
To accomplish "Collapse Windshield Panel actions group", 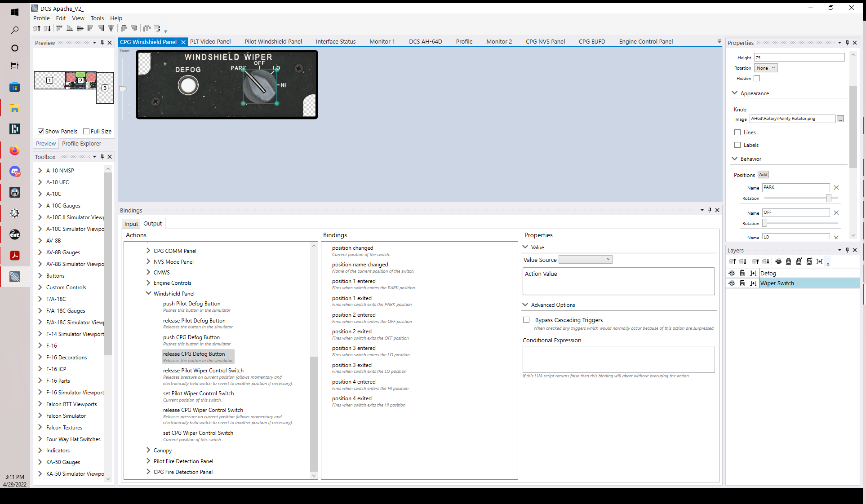I will coord(148,293).
